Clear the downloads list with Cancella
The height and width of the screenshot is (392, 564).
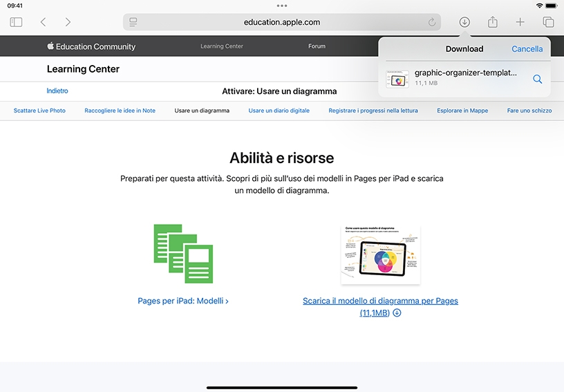527,49
